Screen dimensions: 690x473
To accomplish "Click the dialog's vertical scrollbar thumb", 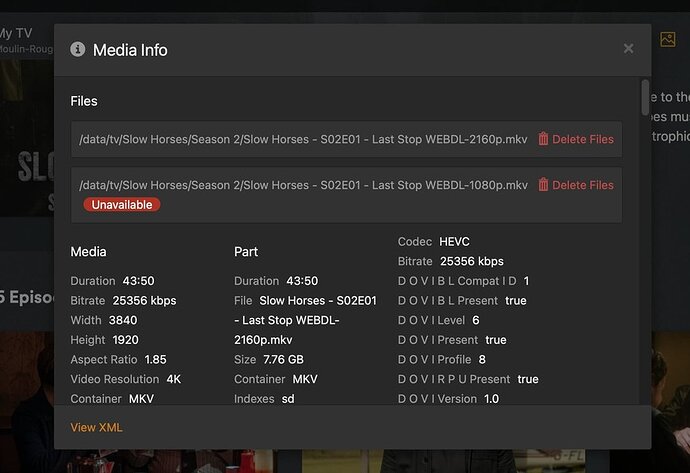I will click(645, 97).
